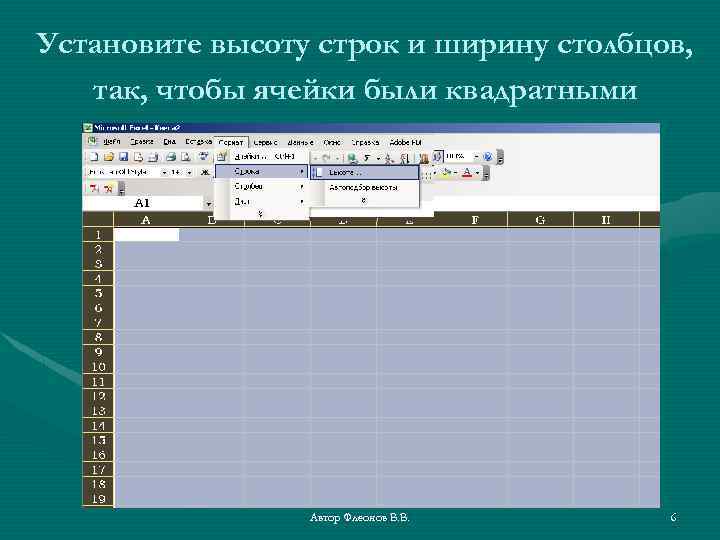The width and height of the screenshot is (720, 540).
Task: Open the Font Color dropdown arrow
Action: tap(478, 173)
